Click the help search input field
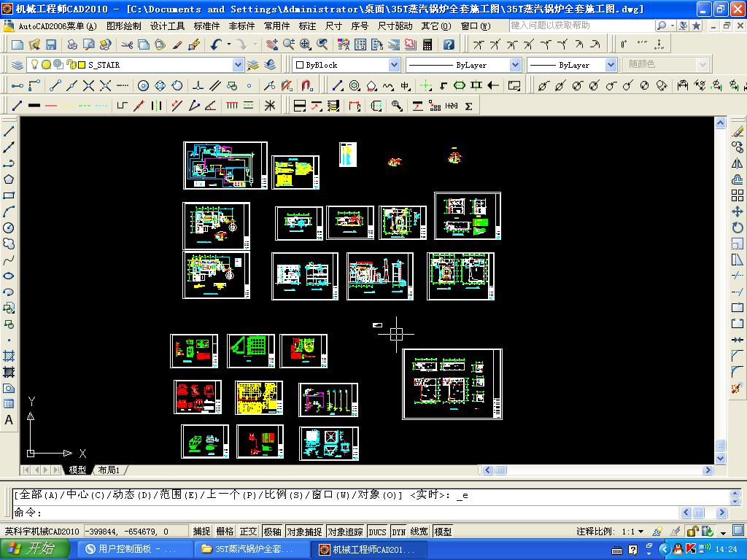This screenshot has width=747, height=560. click(580, 26)
